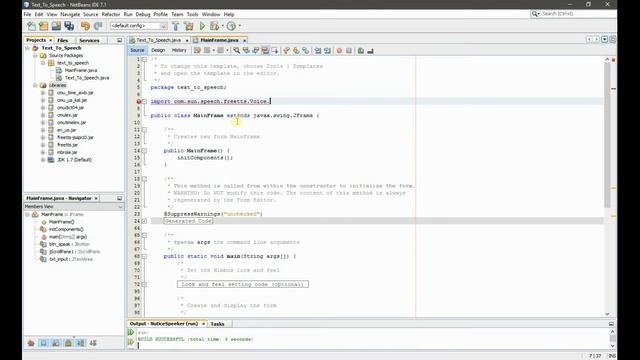This screenshot has width=640, height=360.
Task: Open the Tasks tab in bottom pane
Action: point(217,324)
